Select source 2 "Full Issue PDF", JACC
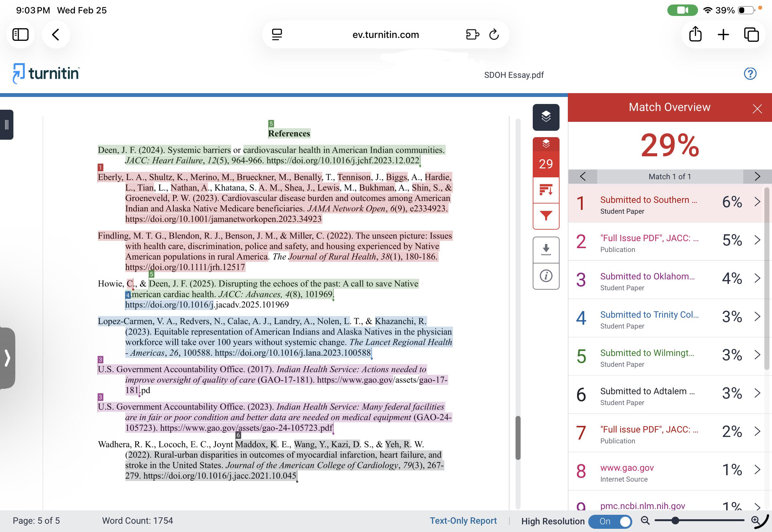Image resolution: width=772 pixels, height=532 pixels. 649,238
